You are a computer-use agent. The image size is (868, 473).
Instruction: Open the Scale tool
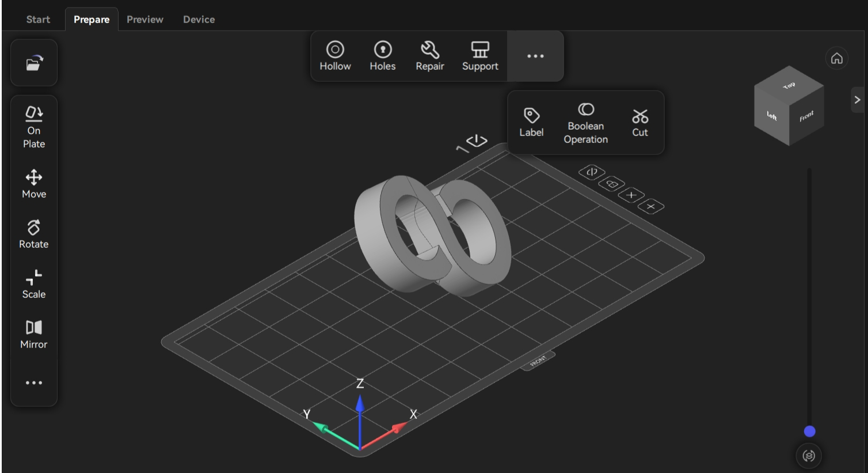tap(34, 284)
